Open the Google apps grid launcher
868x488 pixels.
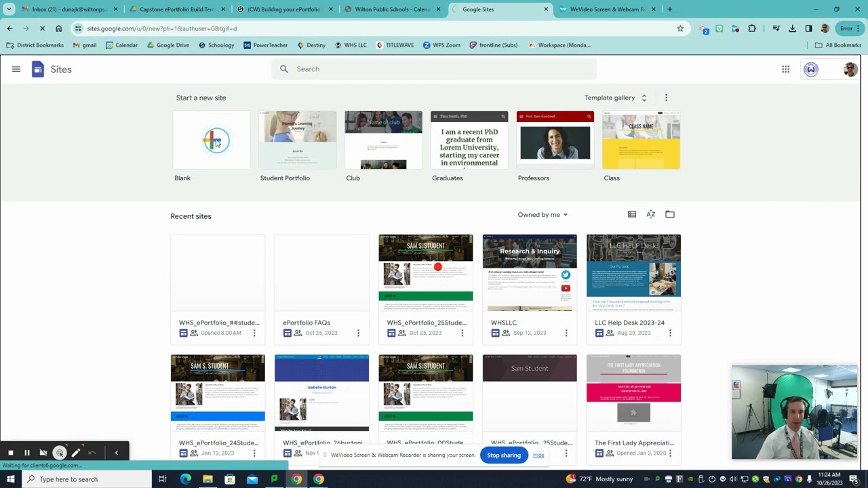785,69
